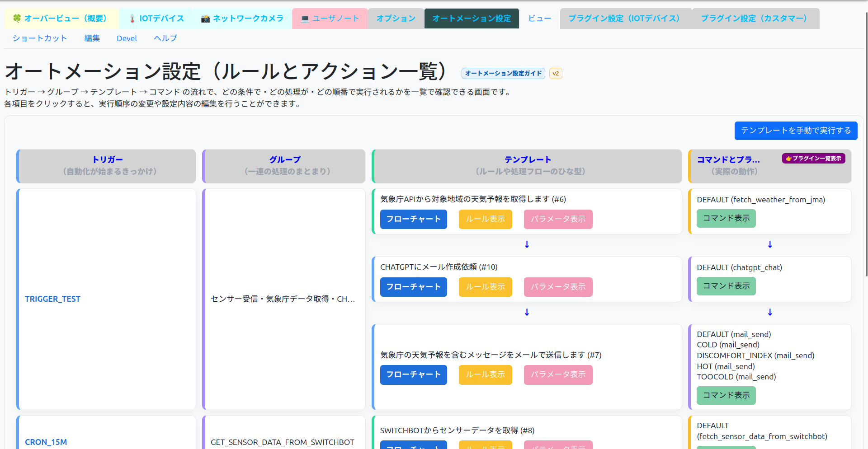Open the ヘルプ menu
The height and width of the screenshot is (449, 868).
coord(165,38)
